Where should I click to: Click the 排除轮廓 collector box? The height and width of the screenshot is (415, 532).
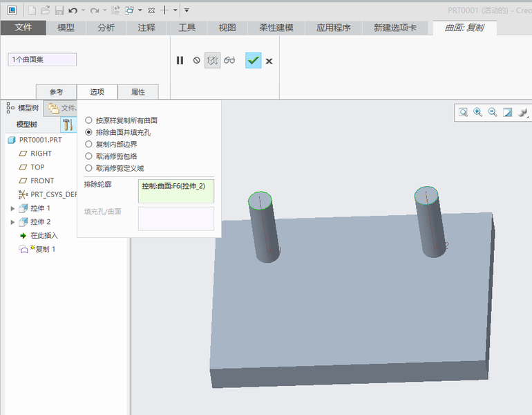pos(176,191)
